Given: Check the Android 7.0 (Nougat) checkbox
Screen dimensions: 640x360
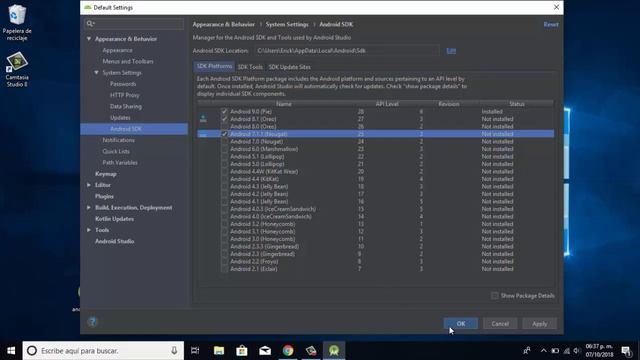Looking at the screenshot, I should 224,142.
